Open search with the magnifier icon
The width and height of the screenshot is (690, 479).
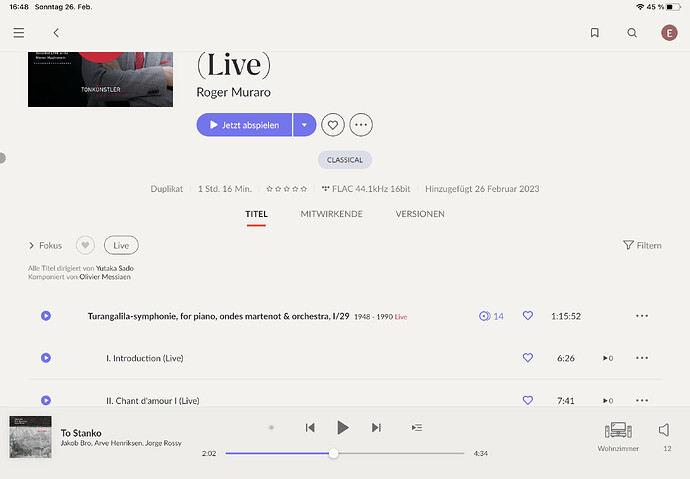[x=632, y=33]
